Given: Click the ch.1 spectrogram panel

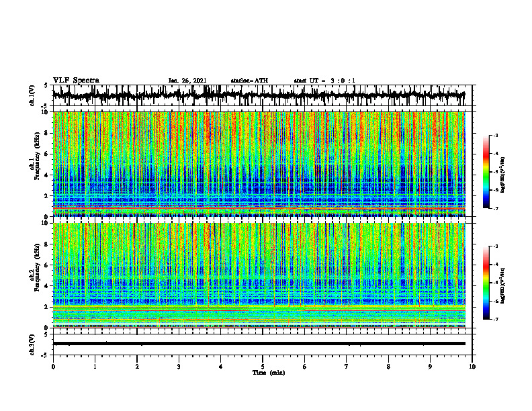Looking at the screenshot, I should click(259, 164).
